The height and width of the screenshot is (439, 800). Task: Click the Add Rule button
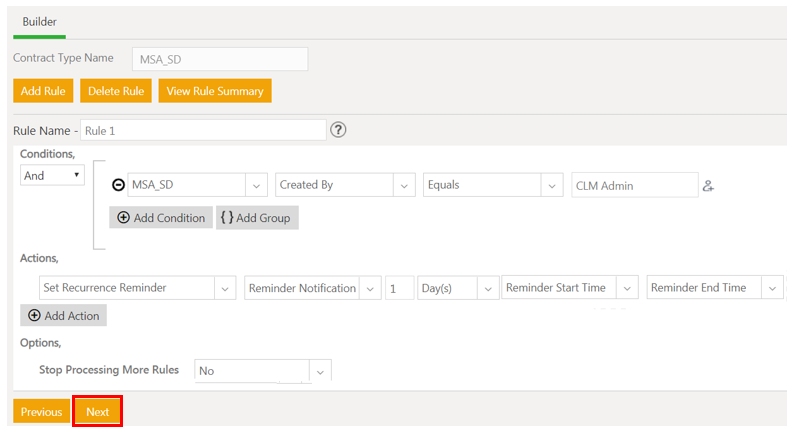point(43,91)
